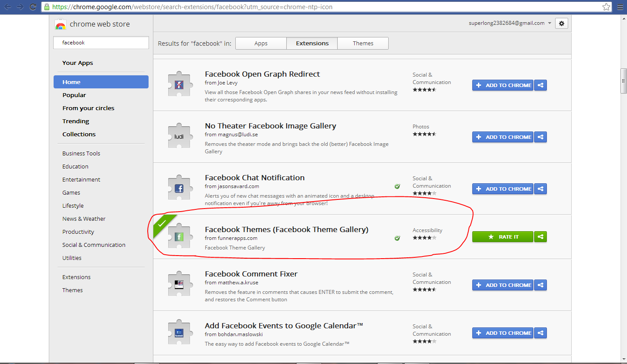The height and width of the screenshot is (364, 627).
Task: Add Facebook Chat Notification to Chrome
Action: click(x=503, y=189)
